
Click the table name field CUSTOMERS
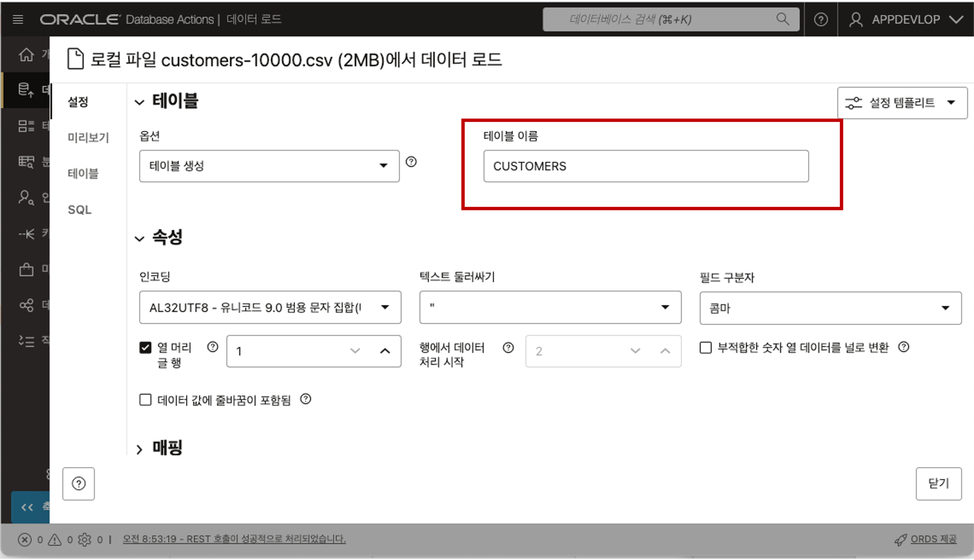click(646, 166)
